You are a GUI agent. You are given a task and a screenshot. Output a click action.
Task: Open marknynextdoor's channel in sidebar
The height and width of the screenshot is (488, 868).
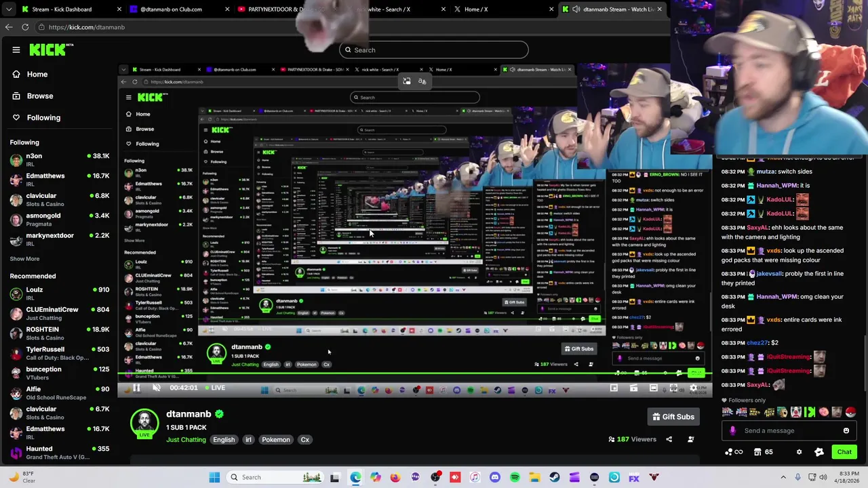tap(60, 239)
